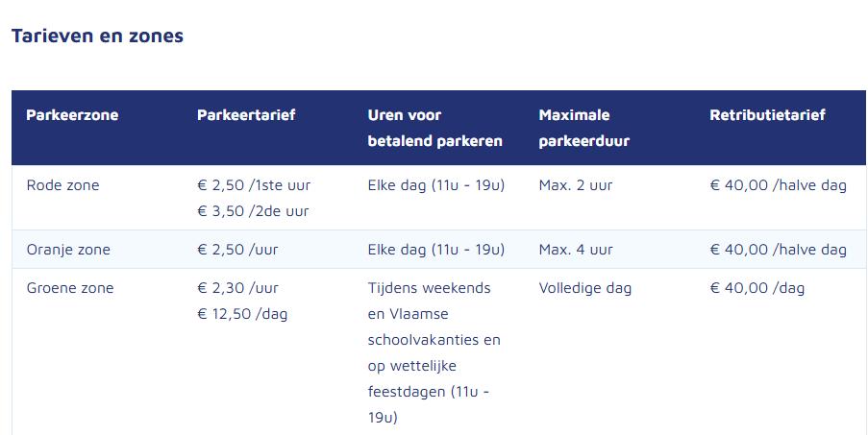The width and height of the screenshot is (868, 435).
Task: Click the Parkeertarief column header
Action: 246,115
